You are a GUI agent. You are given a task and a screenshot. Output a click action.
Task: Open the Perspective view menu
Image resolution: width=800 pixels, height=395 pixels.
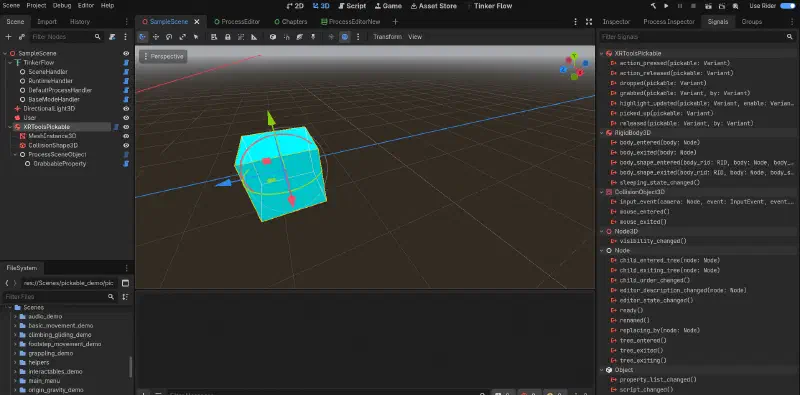pyautogui.click(x=163, y=56)
